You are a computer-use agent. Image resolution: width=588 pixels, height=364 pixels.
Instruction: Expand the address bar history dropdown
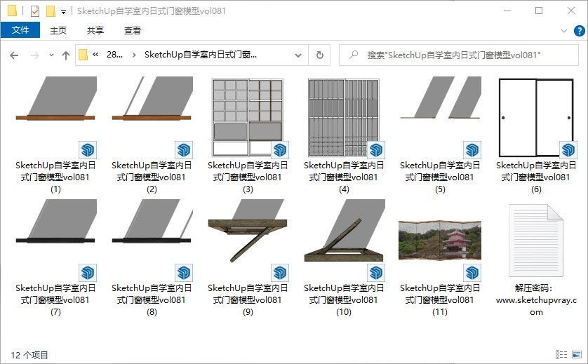[298, 55]
